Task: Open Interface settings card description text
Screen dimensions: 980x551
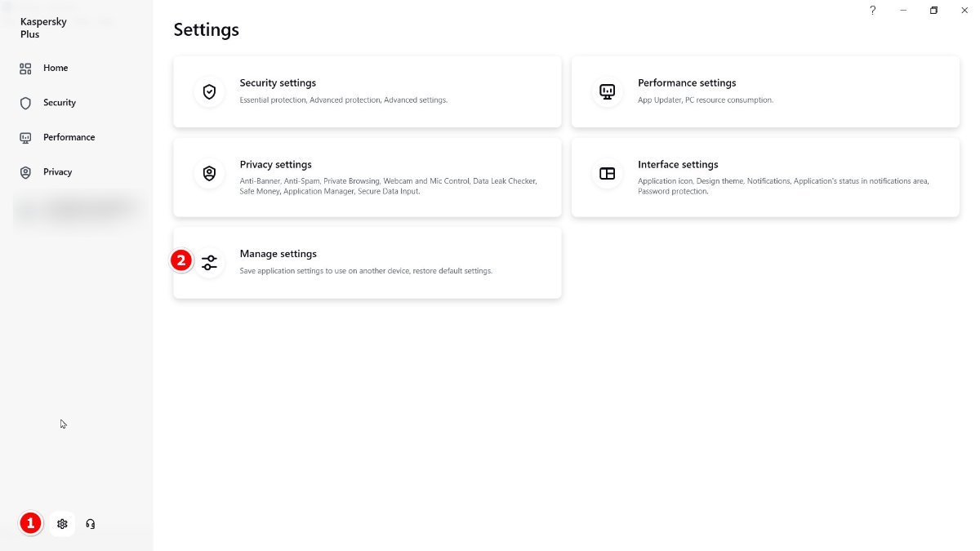Action: pyautogui.click(x=782, y=186)
